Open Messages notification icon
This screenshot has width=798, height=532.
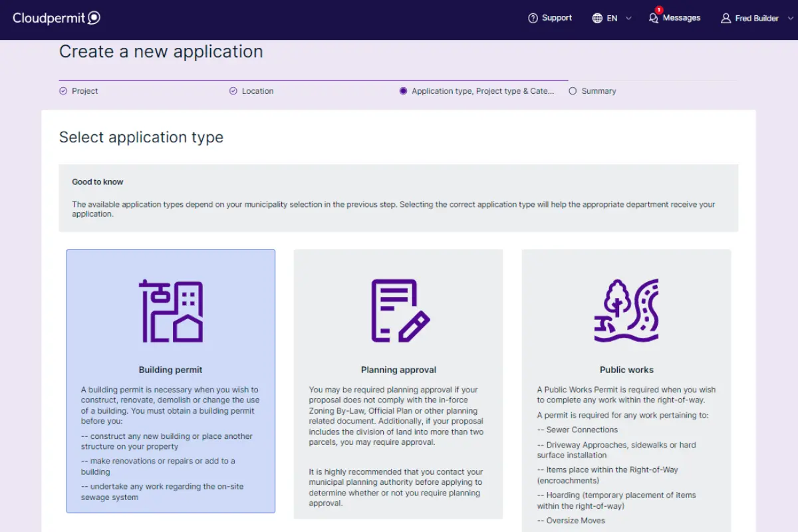coord(654,17)
